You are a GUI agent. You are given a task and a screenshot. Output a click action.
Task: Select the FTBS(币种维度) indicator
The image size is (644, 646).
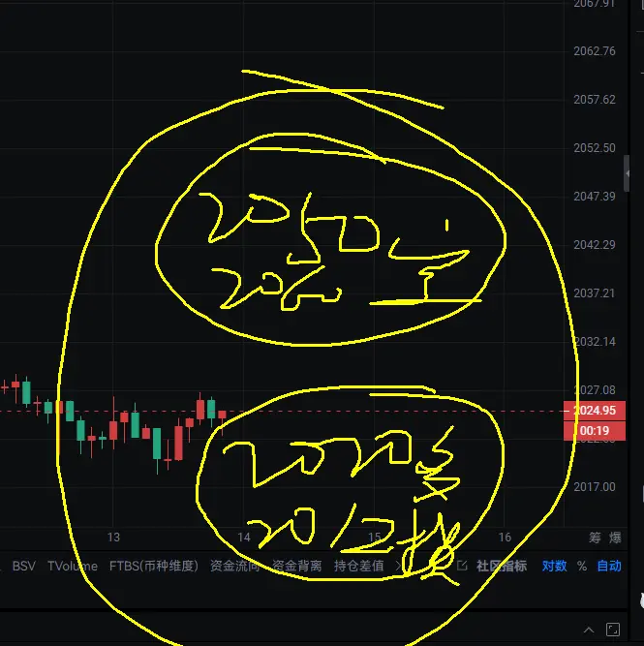click(x=154, y=566)
